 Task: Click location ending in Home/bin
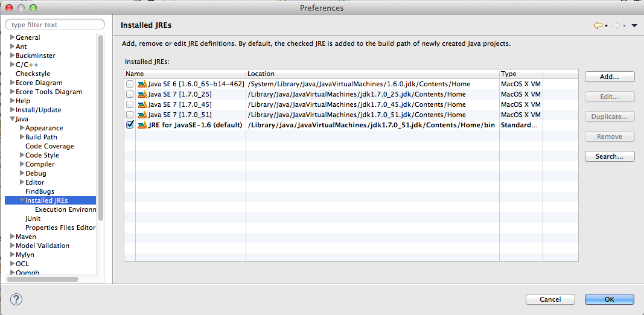point(371,125)
